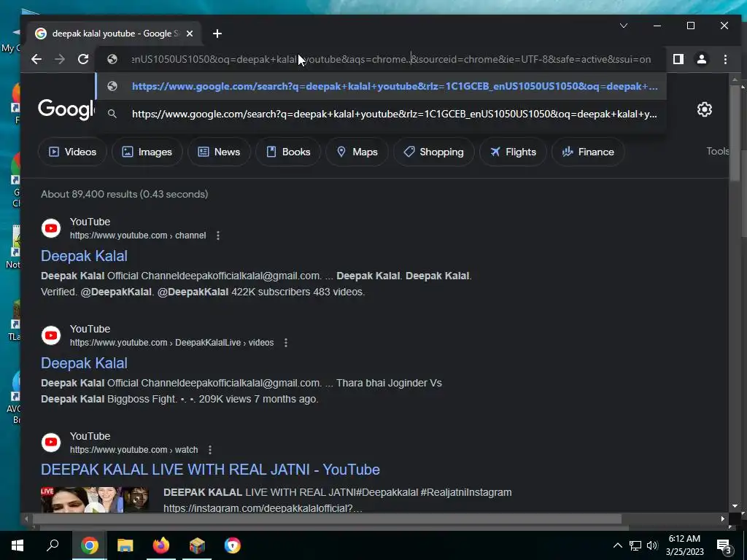Open Deepak Kalal videos page result
747x560 pixels.
point(85,363)
